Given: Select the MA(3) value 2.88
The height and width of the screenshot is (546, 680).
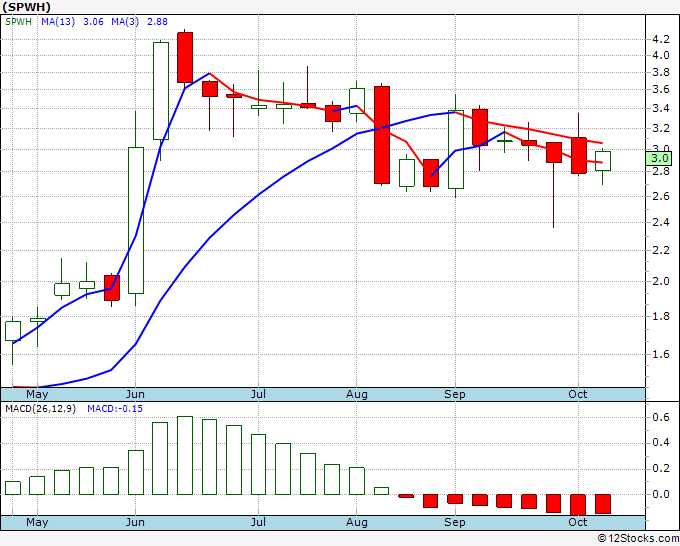Looking at the screenshot, I should [157, 22].
